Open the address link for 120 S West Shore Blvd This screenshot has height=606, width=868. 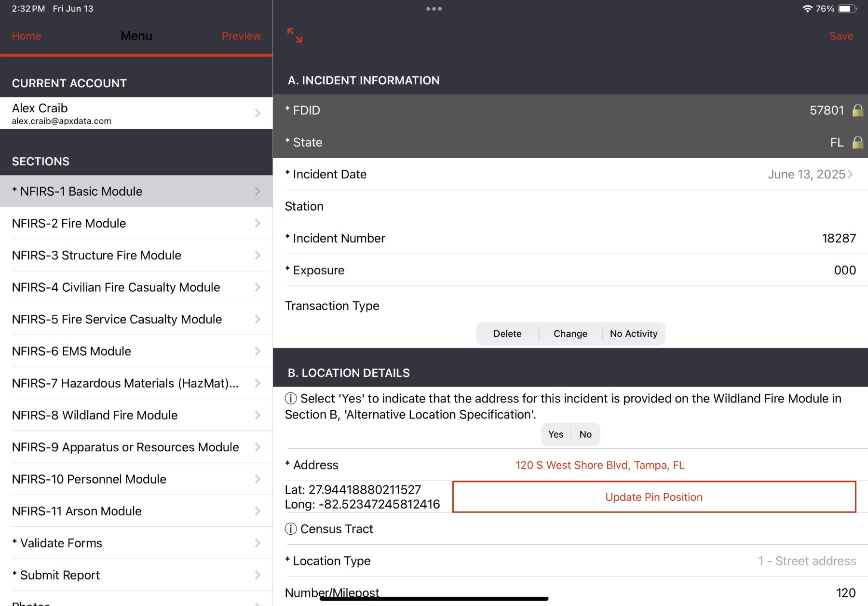pos(599,465)
